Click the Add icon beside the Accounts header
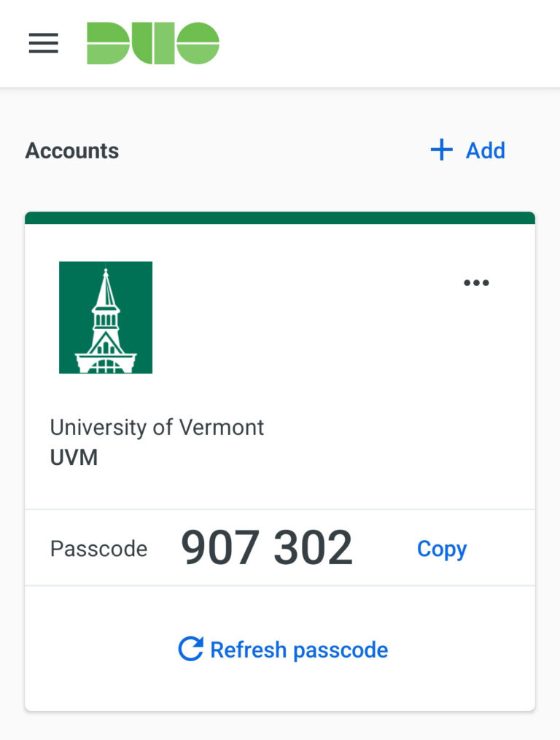The height and width of the screenshot is (740, 560). [x=440, y=150]
